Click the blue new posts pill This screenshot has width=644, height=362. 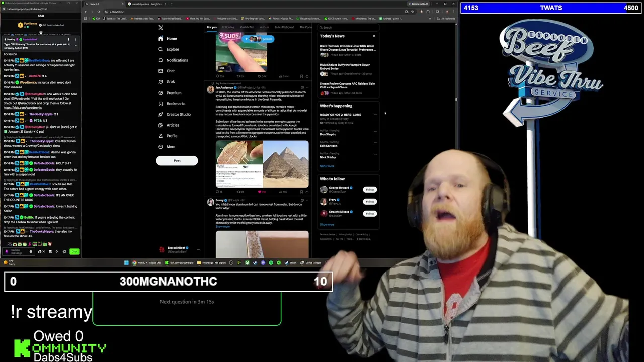[259, 39]
